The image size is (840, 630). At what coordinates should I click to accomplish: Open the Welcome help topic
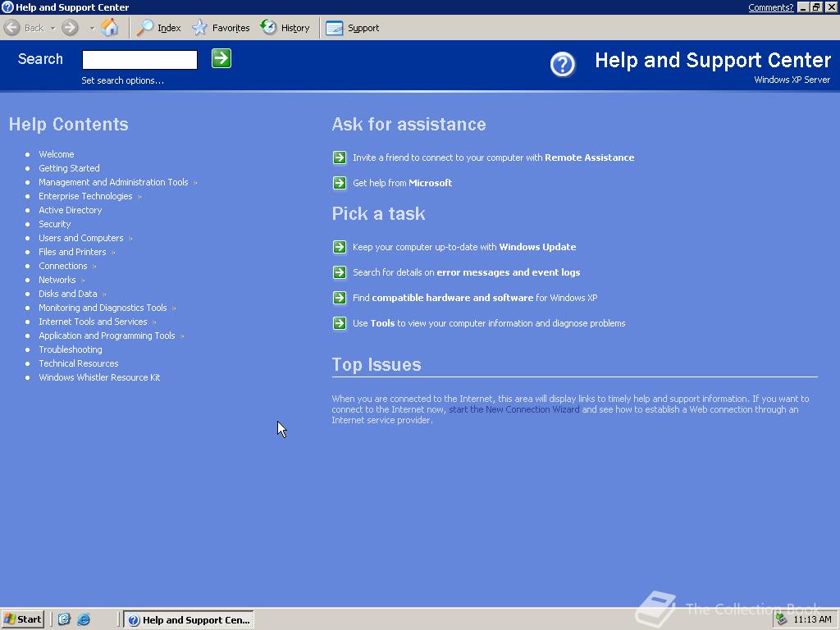tap(57, 154)
